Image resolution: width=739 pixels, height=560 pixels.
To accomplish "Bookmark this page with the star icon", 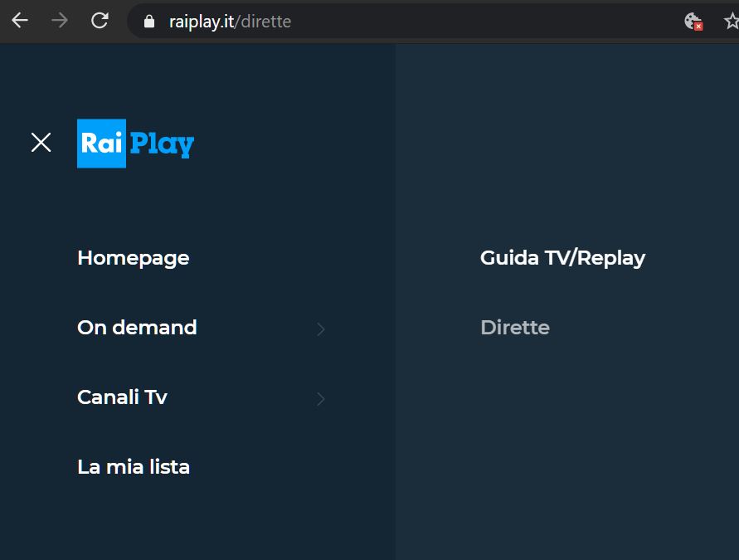I will pyautogui.click(x=731, y=22).
